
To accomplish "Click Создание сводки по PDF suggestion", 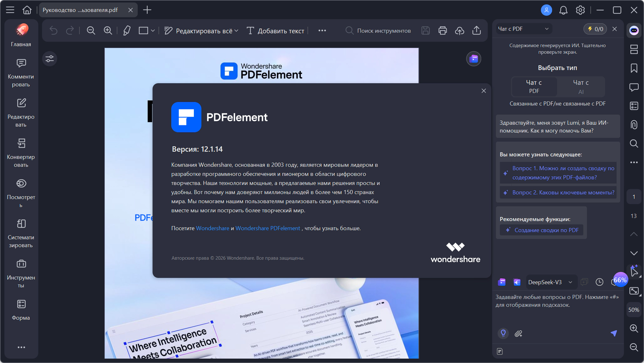I will [546, 230].
